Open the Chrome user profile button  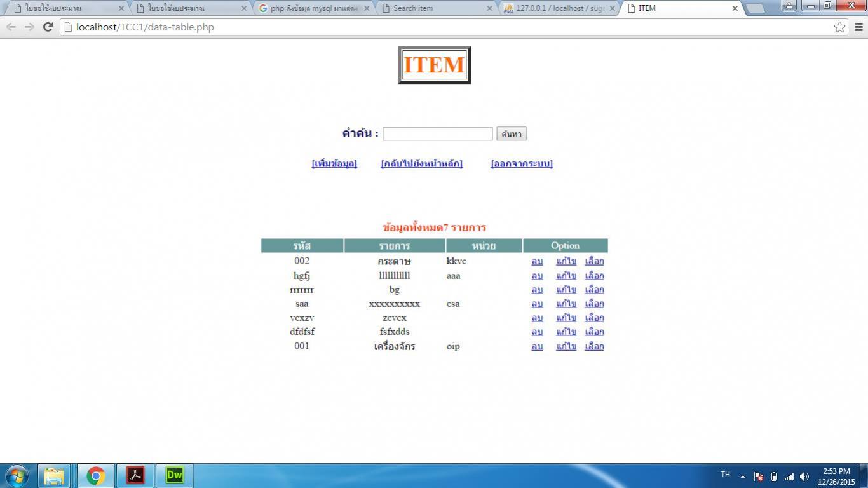point(789,6)
